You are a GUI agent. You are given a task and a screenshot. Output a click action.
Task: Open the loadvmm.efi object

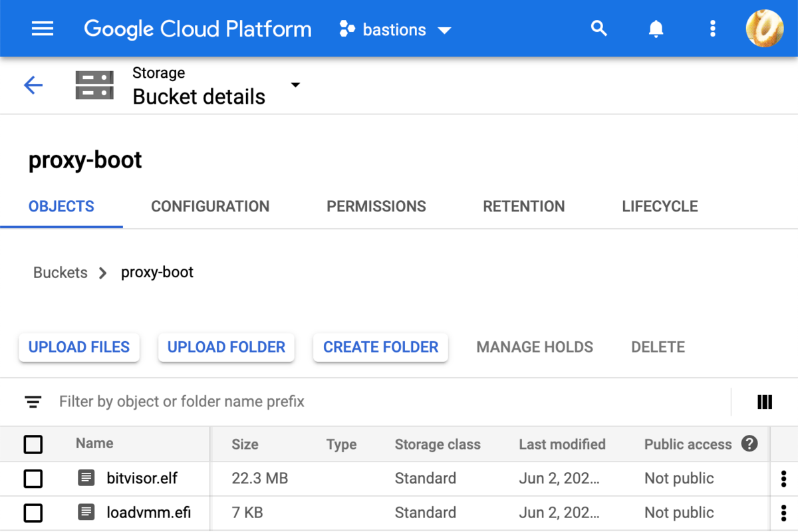point(149,513)
